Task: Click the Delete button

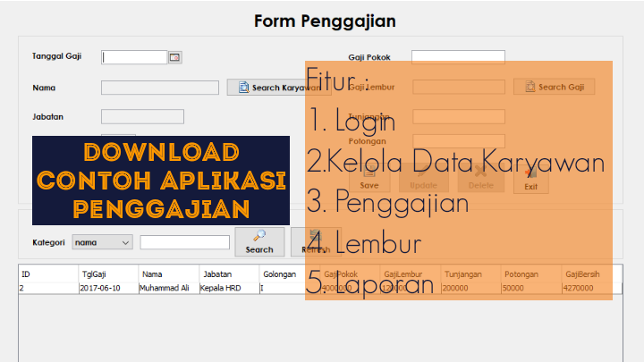Action: [480, 178]
